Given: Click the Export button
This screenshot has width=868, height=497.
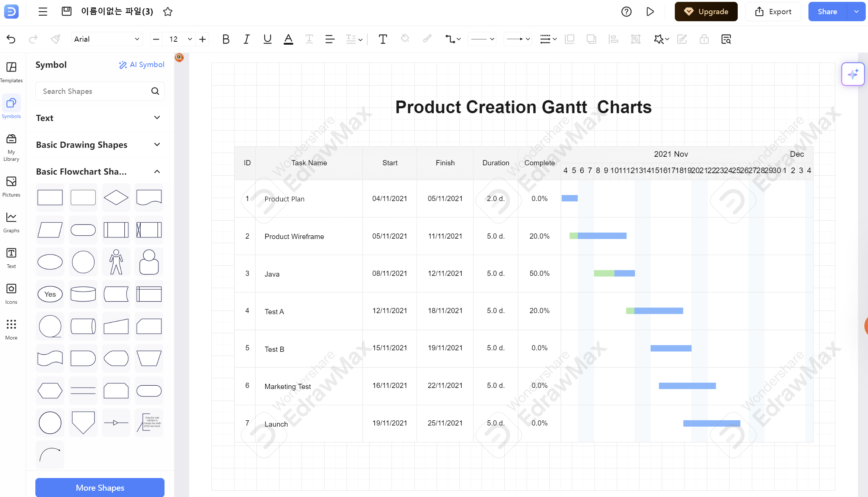Looking at the screenshot, I should (773, 12).
